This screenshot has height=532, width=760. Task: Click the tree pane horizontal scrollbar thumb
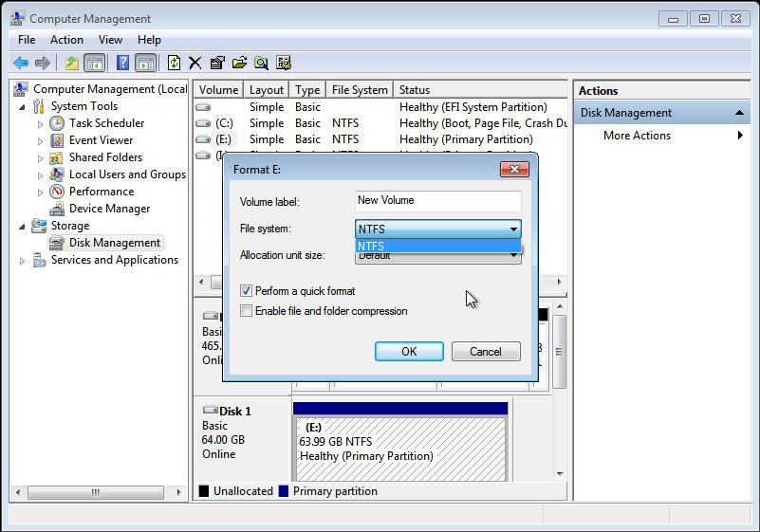[96, 492]
